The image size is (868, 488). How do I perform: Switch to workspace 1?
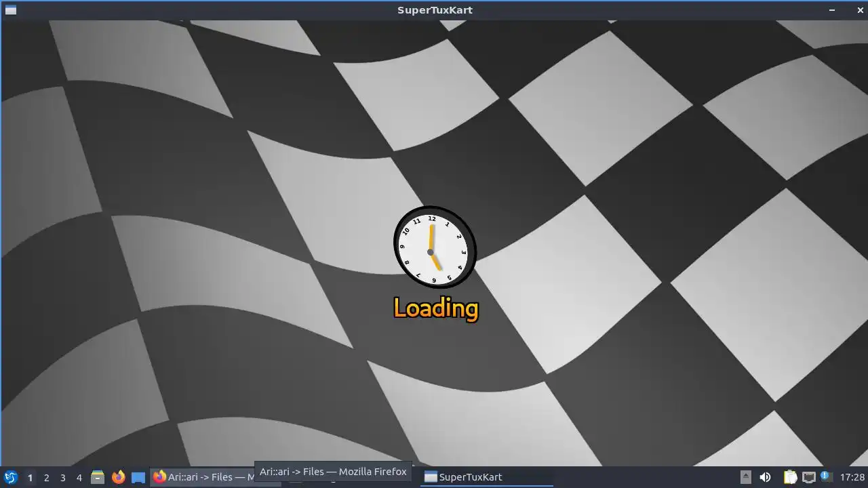(30, 477)
